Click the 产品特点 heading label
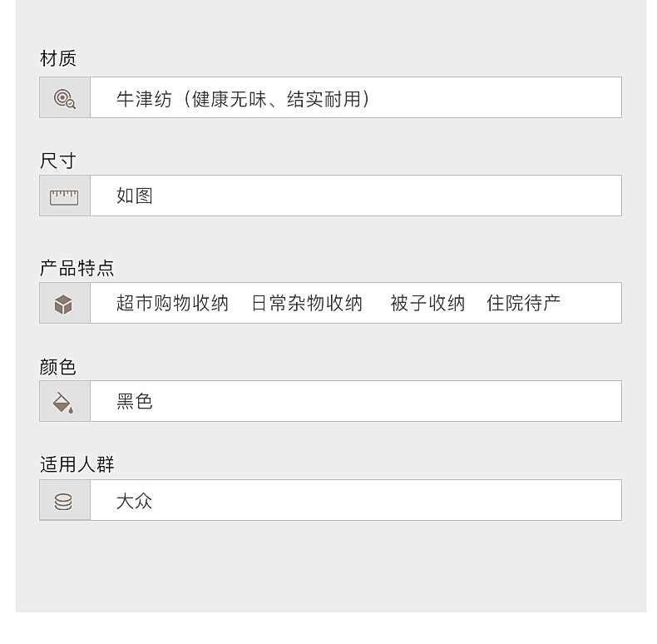 (77, 268)
